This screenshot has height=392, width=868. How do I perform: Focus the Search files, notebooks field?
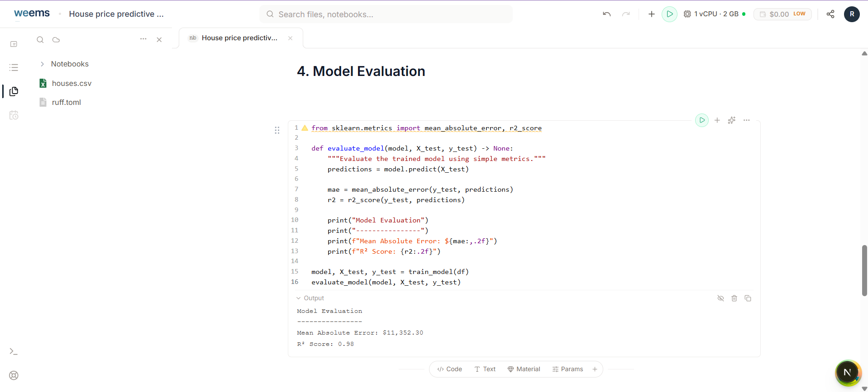click(x=386, y=14)
